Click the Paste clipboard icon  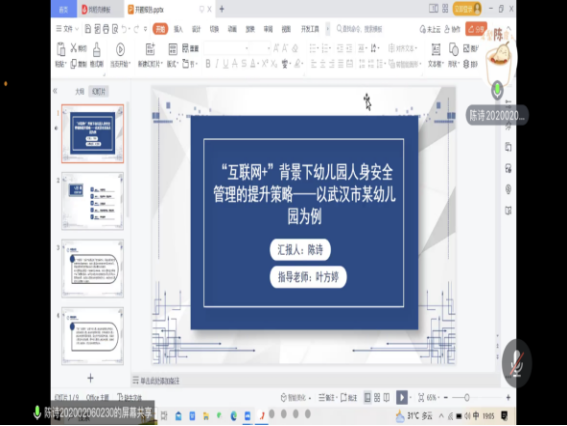coord(61,49)
